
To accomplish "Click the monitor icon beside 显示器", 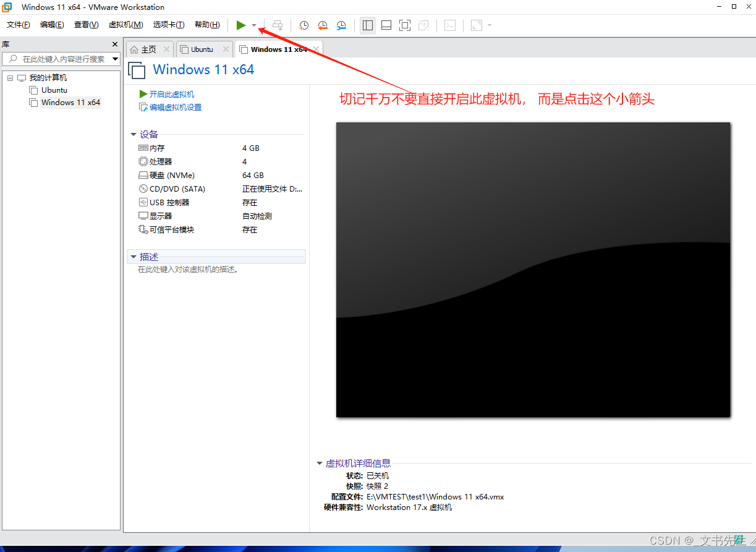I will pos(143,216).
